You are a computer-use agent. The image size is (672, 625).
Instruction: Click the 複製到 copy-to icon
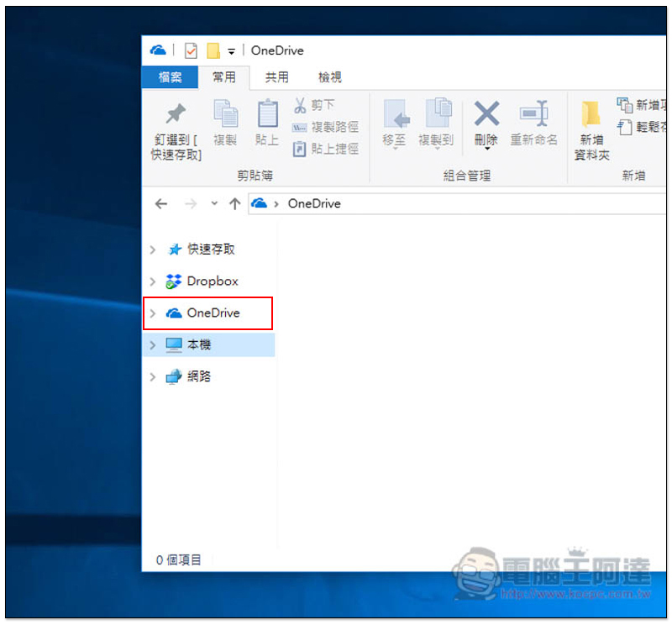(438, 113)
